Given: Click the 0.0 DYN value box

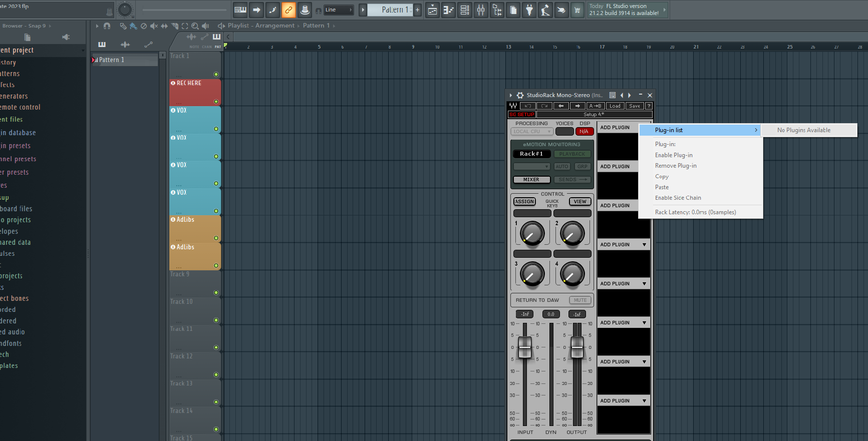Looking at the screenshot, I should tap(551, 314).
